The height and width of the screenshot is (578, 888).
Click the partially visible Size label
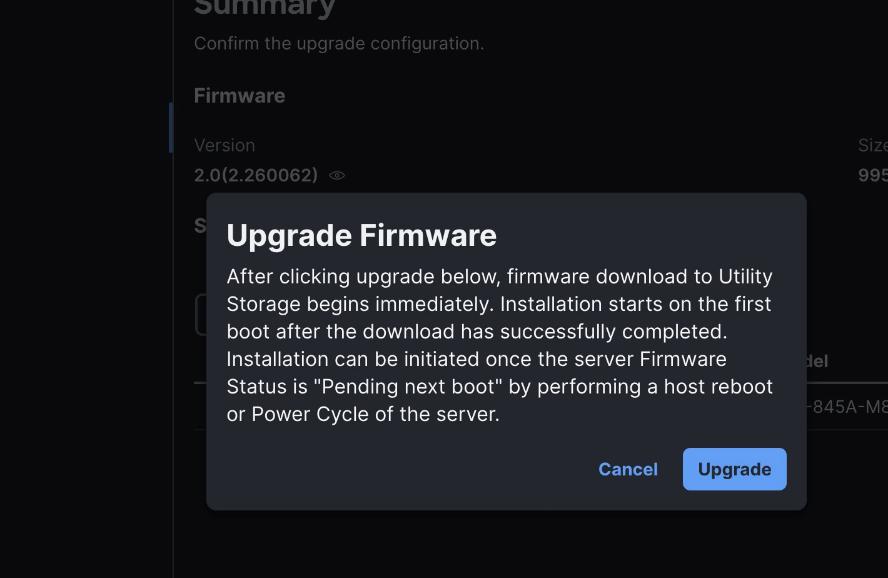(873, 145)
